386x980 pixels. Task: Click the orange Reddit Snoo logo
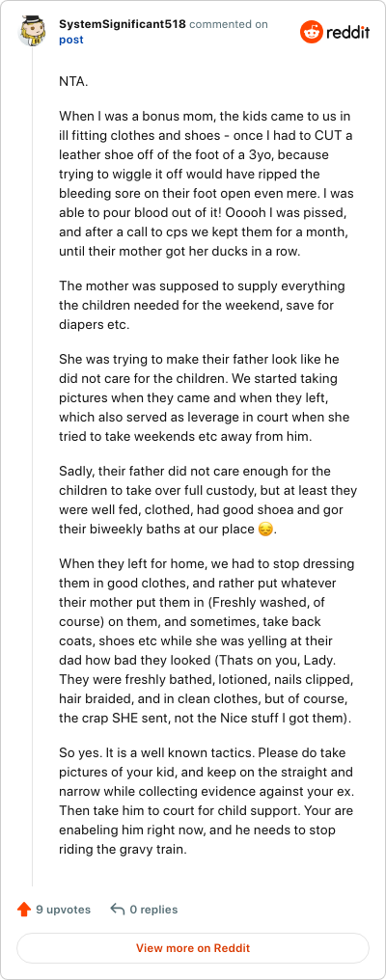(x=312, y=32)
